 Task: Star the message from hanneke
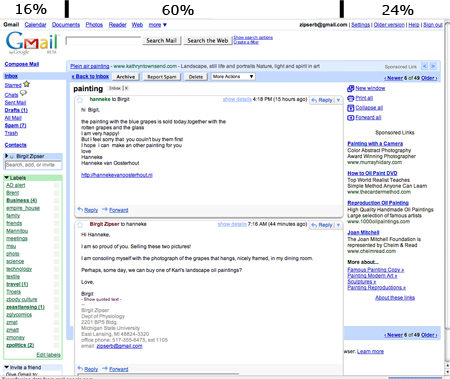[80, 100]
